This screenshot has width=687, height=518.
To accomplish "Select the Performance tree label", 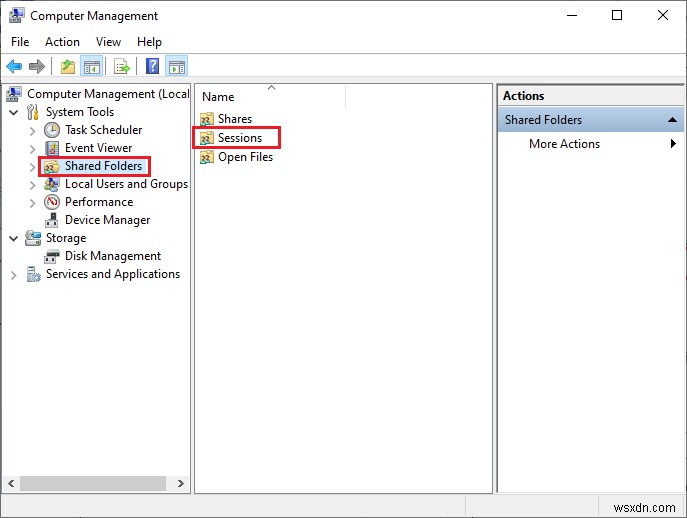I will point(99,202).
